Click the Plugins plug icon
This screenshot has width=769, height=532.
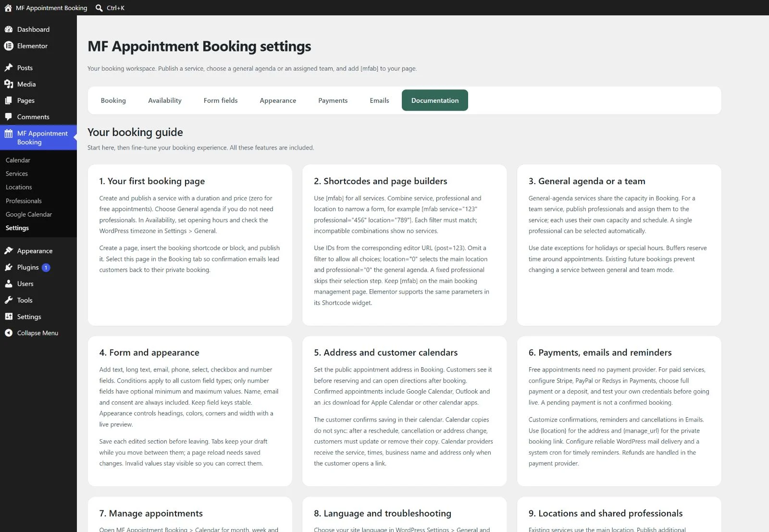tap(9, 267)
